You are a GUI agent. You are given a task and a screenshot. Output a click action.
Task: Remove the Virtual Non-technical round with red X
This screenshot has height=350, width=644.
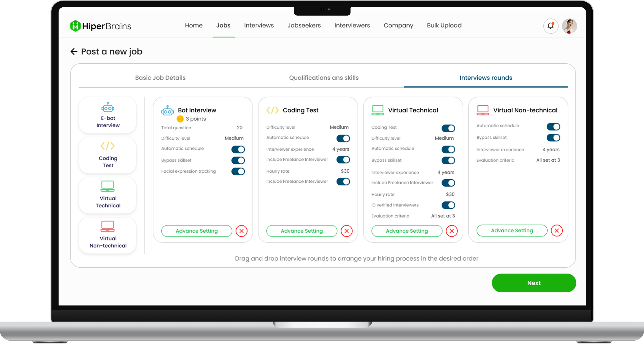point(557,230)
